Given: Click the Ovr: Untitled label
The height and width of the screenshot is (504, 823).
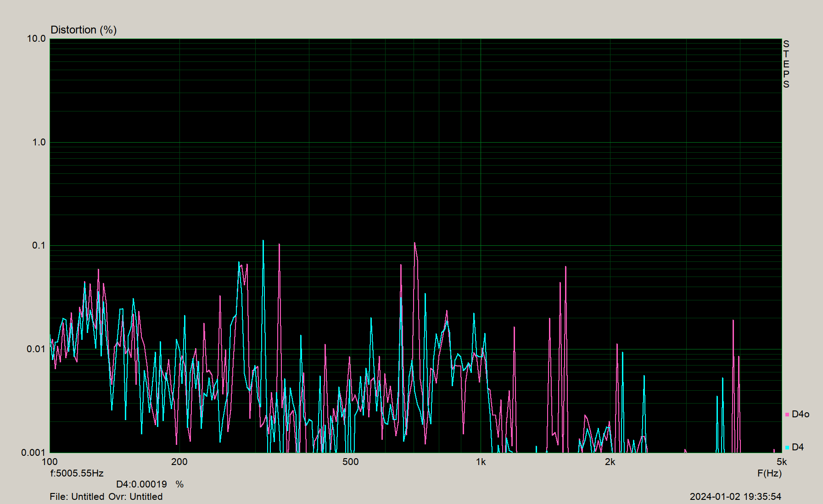Looking at the screenshot, I should point(135,497).
